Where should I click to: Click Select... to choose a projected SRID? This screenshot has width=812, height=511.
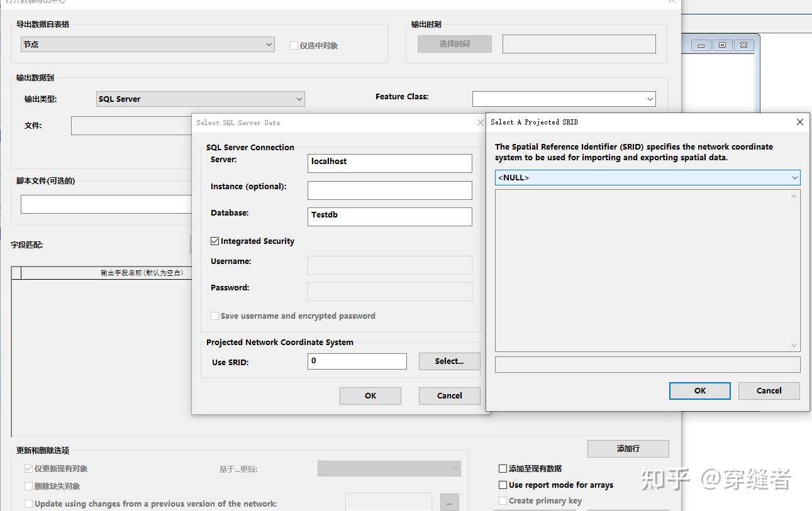449,361
